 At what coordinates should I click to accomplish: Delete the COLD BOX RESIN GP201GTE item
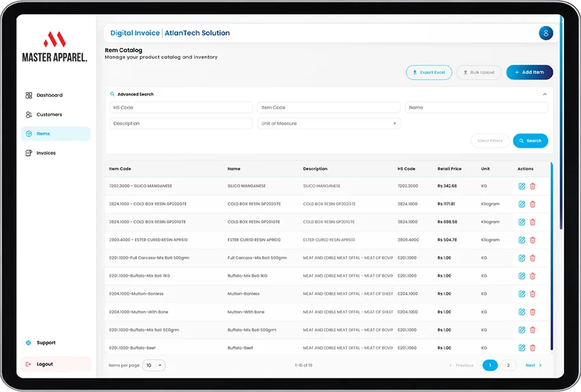532,222
